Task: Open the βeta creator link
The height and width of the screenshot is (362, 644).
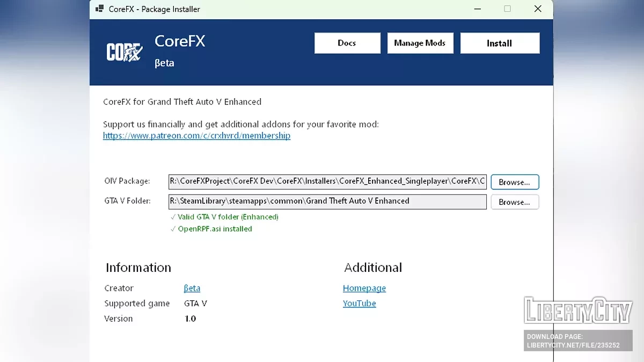Action: (192, 288)
